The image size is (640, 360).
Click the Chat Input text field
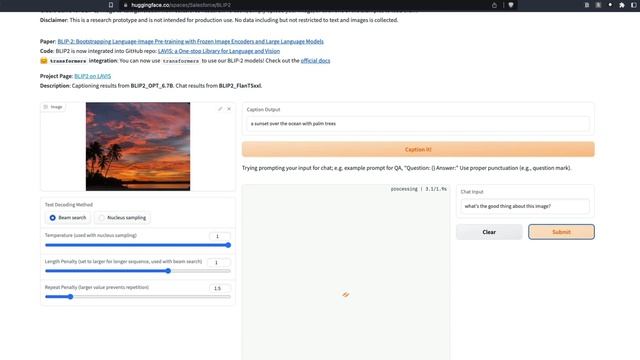pyautogui.click(x=525, y=206)
